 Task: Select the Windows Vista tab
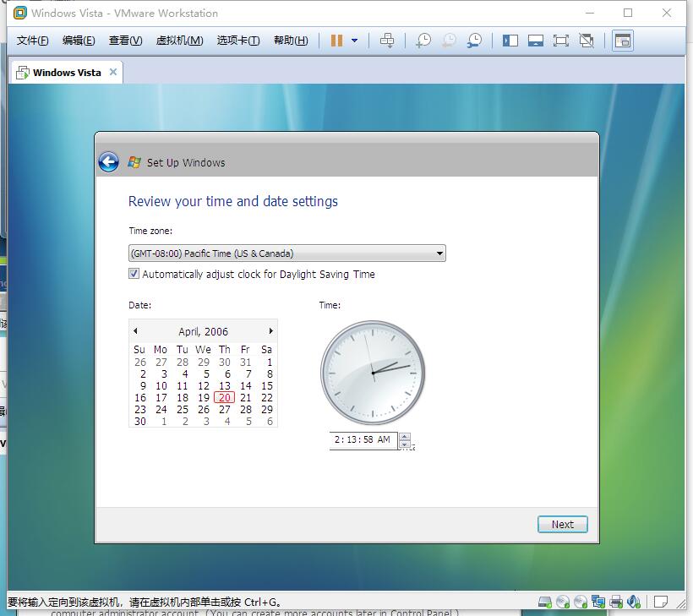coord(66,72)
